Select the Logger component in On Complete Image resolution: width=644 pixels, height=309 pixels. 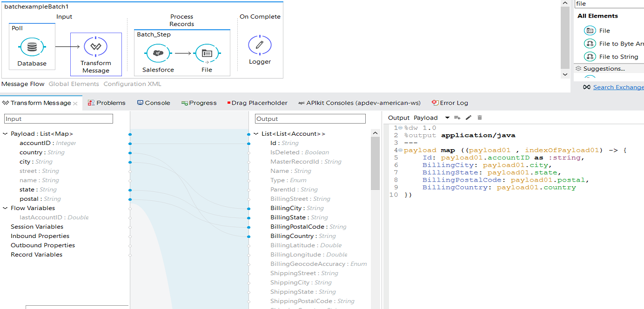pyautogui.click(x=260, y=45)
